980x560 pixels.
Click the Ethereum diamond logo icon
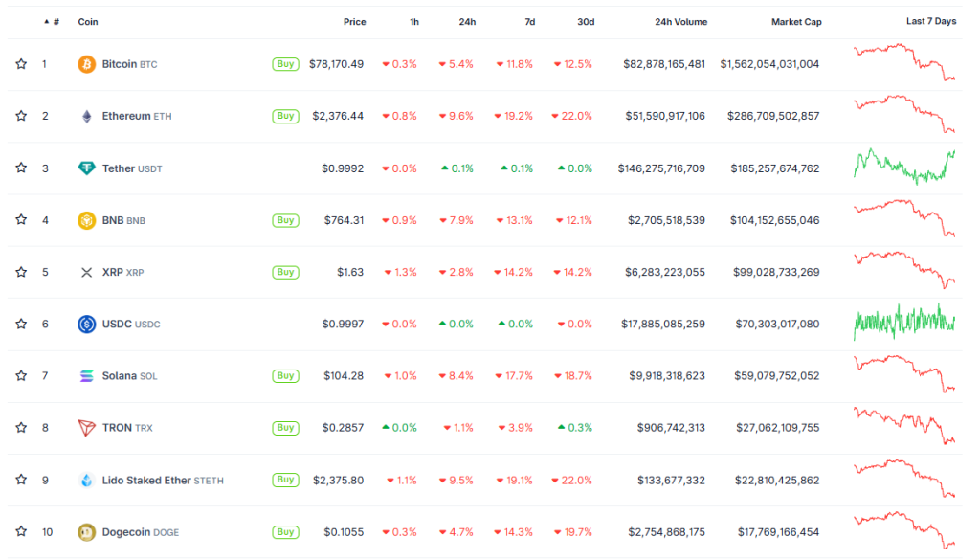[x=86, y=116]
